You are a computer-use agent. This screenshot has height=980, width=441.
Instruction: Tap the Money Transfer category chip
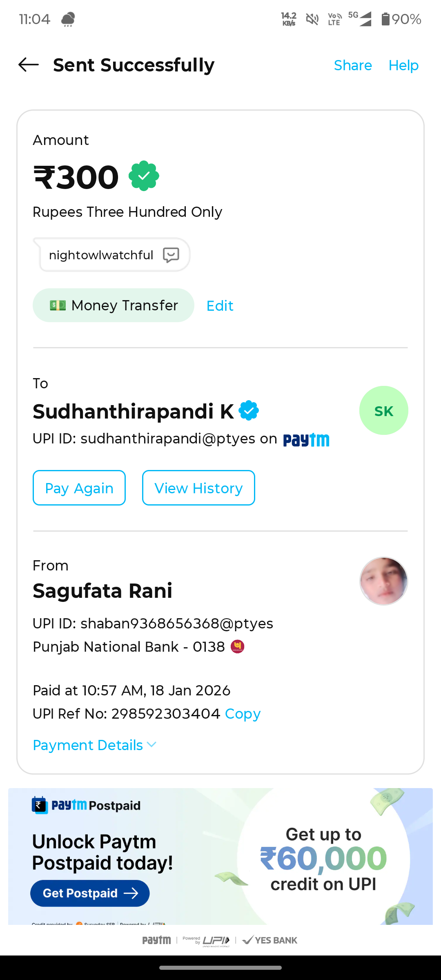(x=114, y=305)
